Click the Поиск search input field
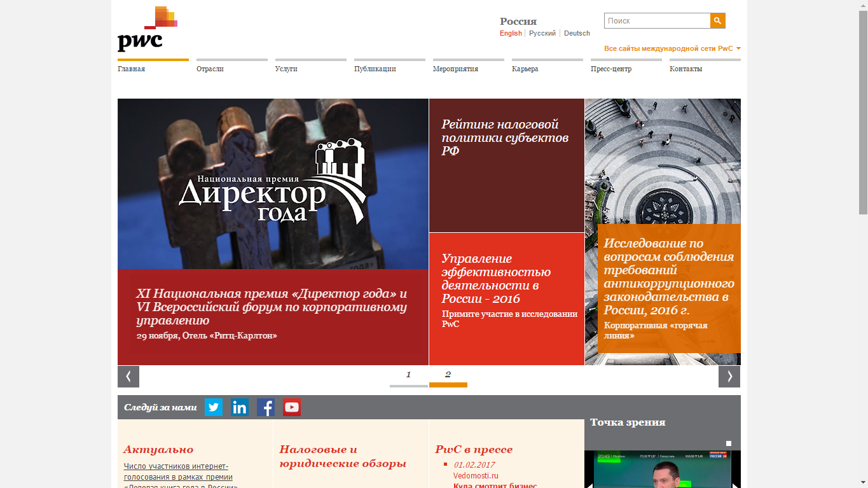 [x=657, y=21]
